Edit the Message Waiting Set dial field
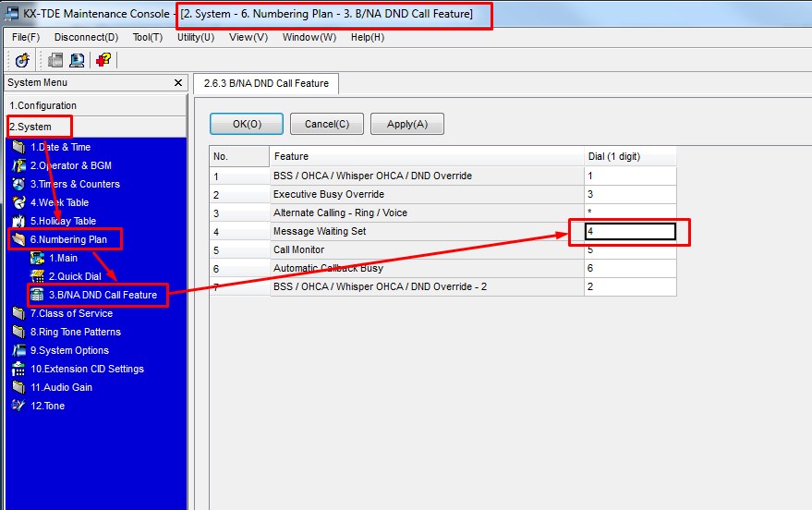The height and width of the screenshot is (510, 812). click(x=630, y=232)
